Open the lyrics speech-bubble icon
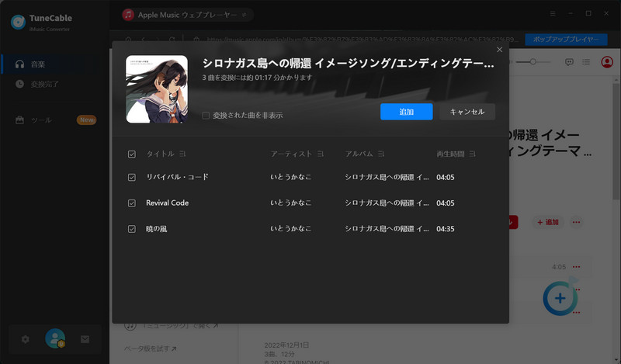The image size is (621, 364). [x=569, y=62]
